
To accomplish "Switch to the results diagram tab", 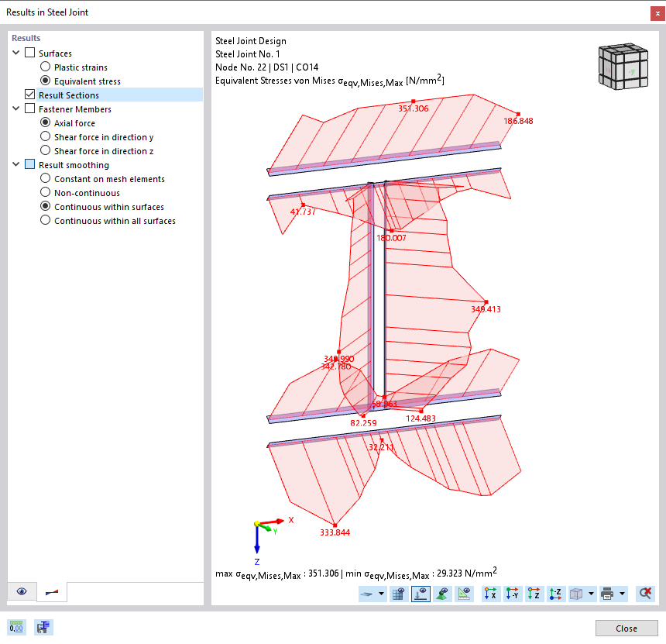I will 53,591.
